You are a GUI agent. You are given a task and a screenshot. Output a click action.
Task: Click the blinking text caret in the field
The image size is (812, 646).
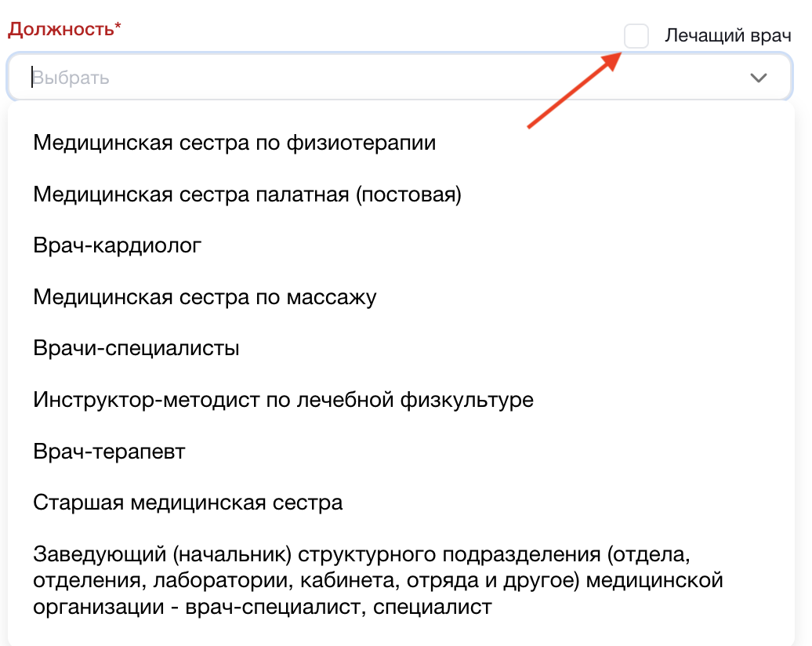click(31, 78)
